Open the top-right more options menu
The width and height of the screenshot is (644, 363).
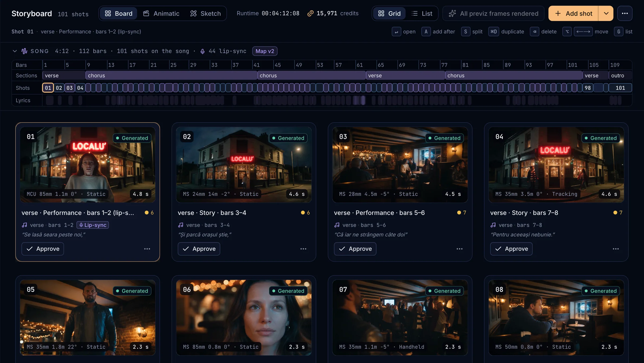625,13
